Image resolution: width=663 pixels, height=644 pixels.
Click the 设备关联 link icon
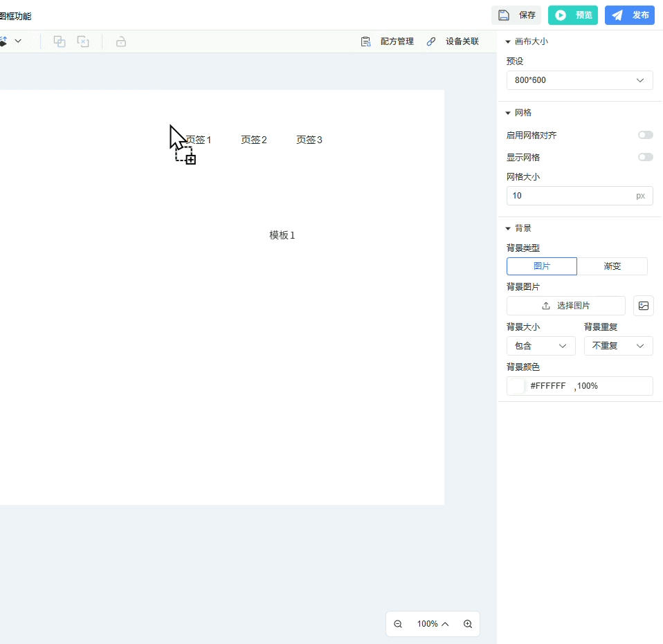tap(431, 42)
